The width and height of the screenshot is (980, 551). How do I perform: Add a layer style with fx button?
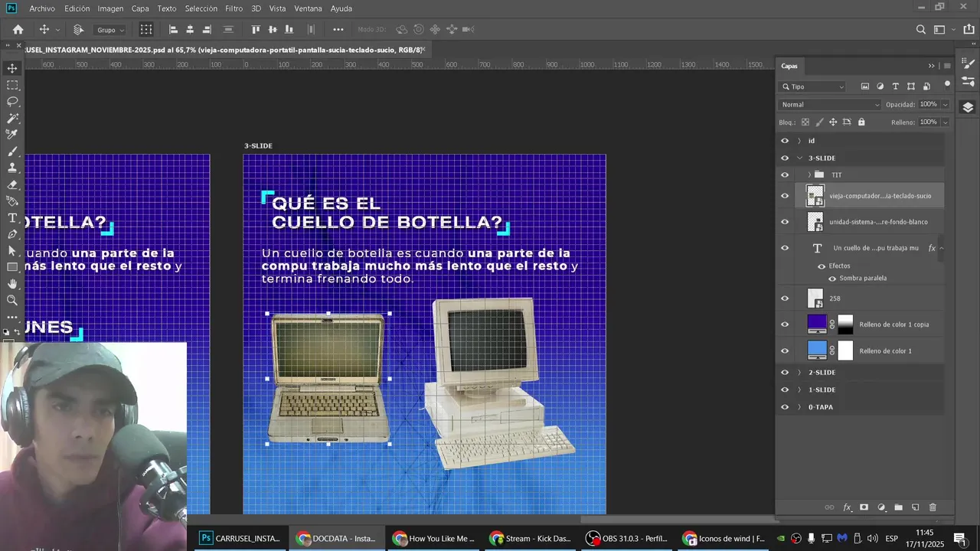coord(848,507)
